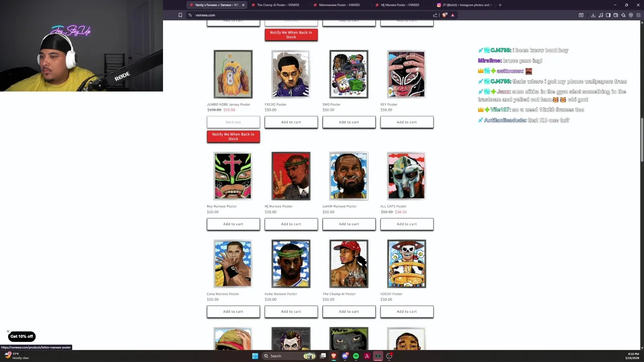Add the Kobe Maneee Poster to cart
The width and height of the screenshot is (644, 362).
(291, 311)
